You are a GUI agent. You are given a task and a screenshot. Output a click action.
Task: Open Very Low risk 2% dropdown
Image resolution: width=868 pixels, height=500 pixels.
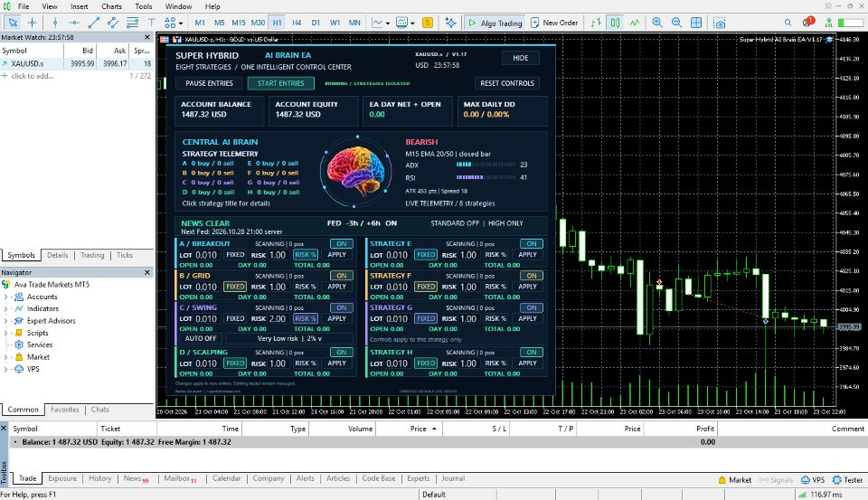pyautogui.click(x=289, y=338)
